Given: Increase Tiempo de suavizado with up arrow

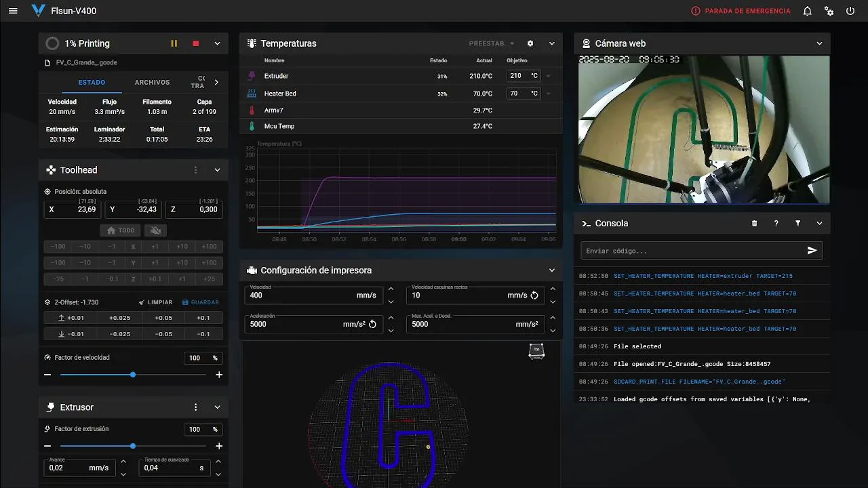Looking at the screenshot, I should (x=218, y=462).
